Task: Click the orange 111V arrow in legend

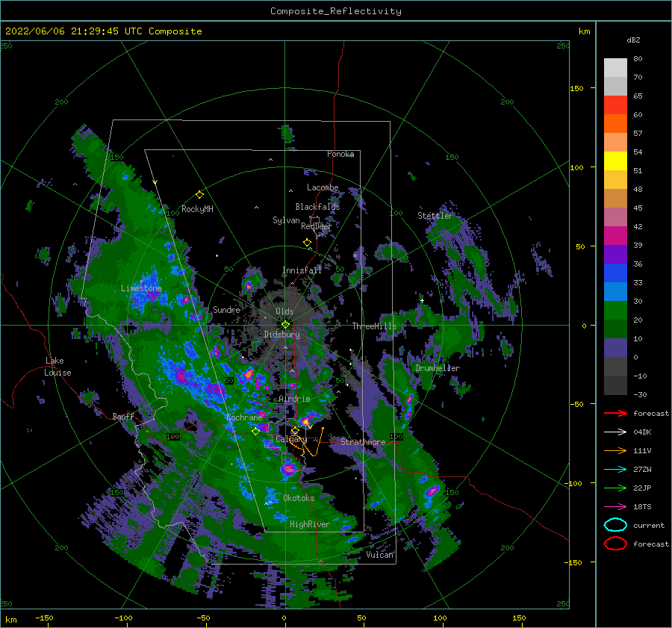Action: 615,450
